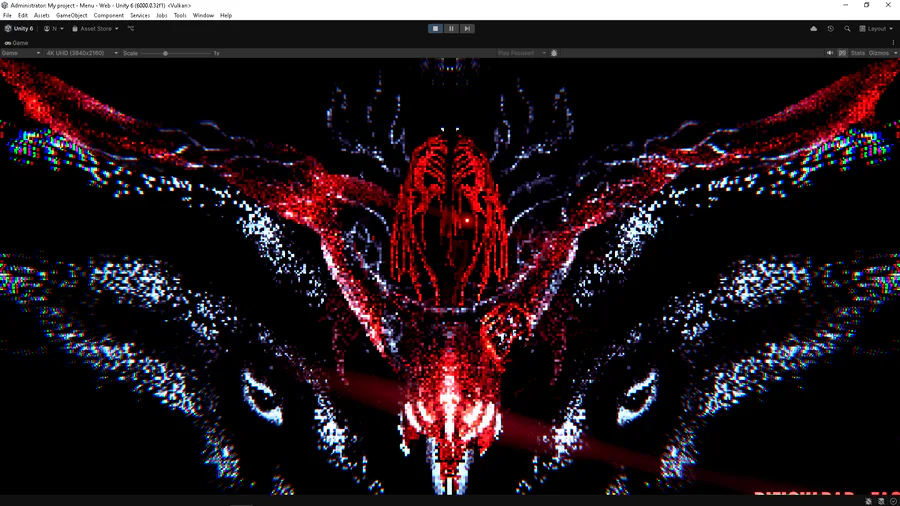Open the Play Focused dropdown
Viewport: 900px width, 506px height.
[x=521, y=53]
